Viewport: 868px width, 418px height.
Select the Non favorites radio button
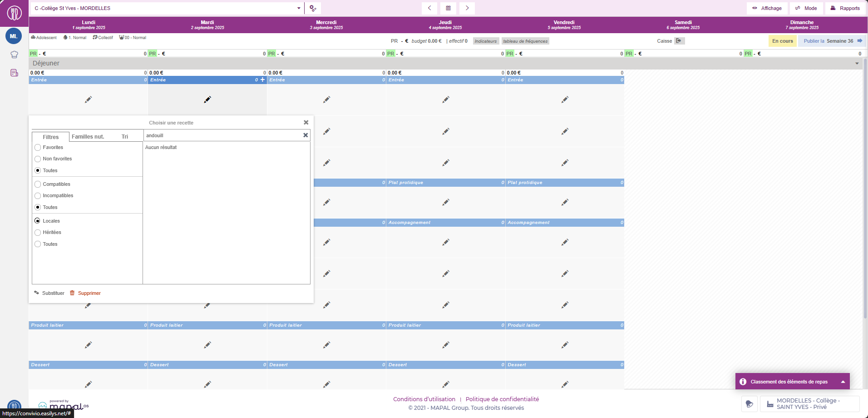click(38, 159)
